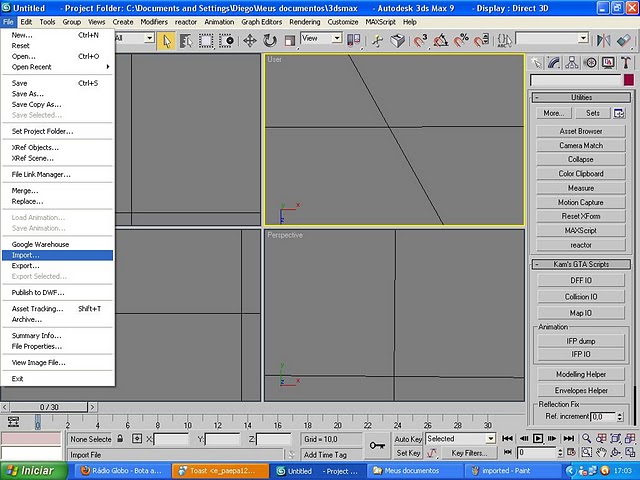Choose the Select by Name tool
Image resolution: width=640 pixels, height=480 pixels.
186,41
